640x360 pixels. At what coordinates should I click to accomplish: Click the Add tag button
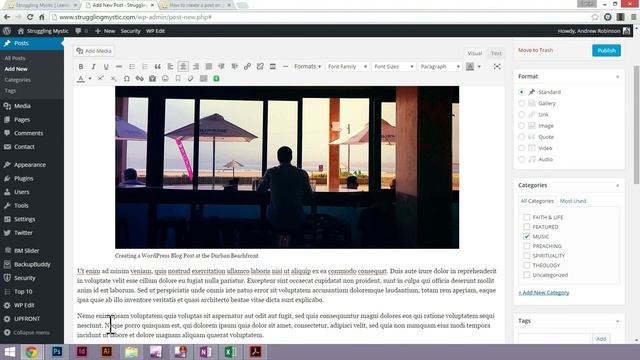pyautogui.click(x=601, y=339)
